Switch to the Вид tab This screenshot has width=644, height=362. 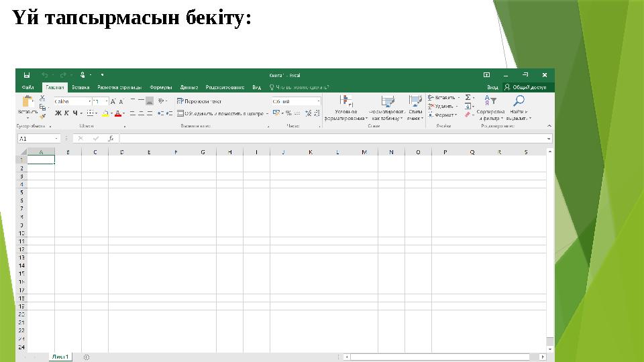pyautogui.click(x=257, y=87)
